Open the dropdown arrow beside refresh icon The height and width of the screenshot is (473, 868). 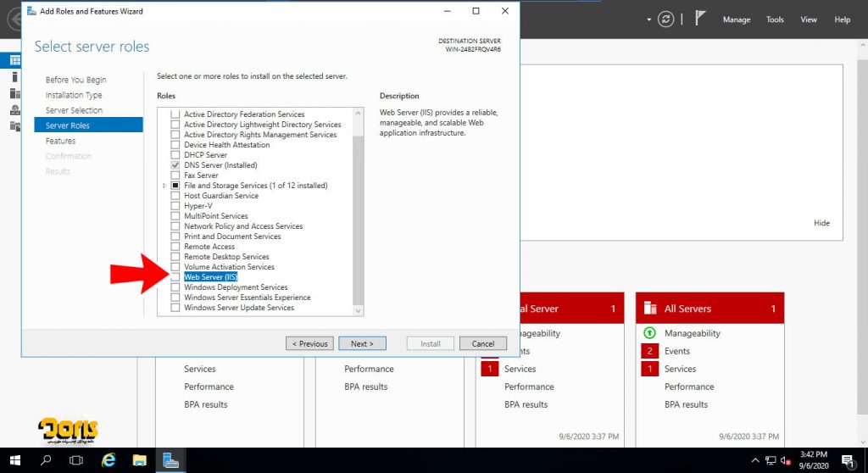pyautogui.click(x=648, y=19)
